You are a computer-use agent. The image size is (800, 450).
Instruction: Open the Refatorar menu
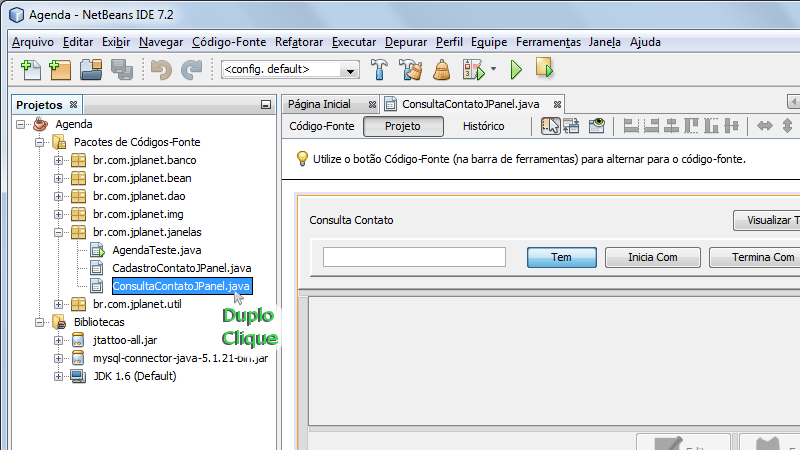tap(299, 42)
